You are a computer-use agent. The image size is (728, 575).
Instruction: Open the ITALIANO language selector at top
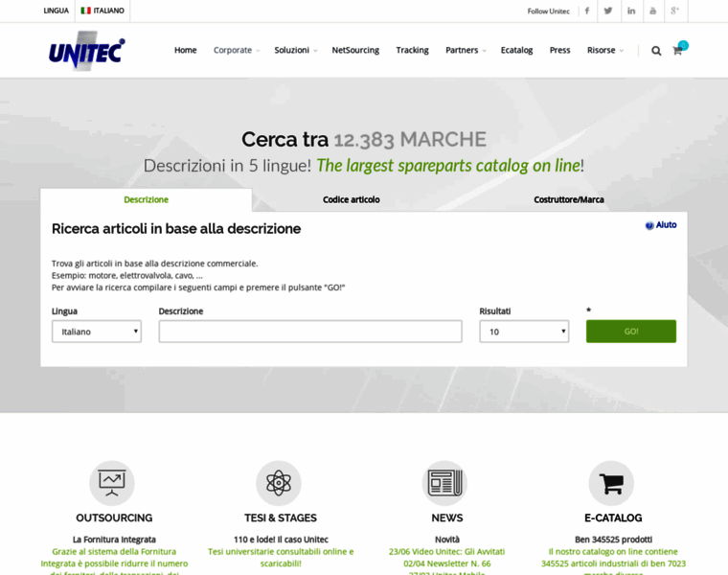[x=102, y=11]
